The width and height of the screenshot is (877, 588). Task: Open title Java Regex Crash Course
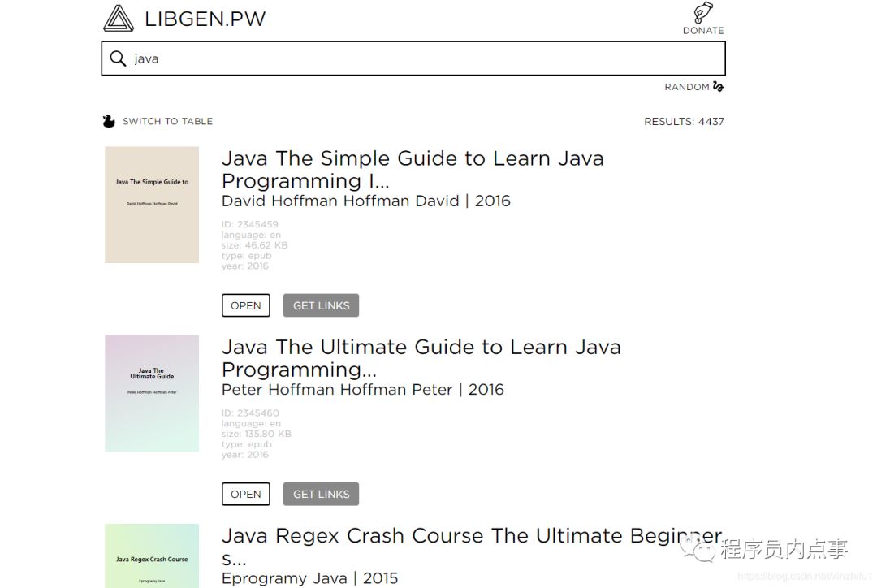pyautogui.click(x=472, y=547)
